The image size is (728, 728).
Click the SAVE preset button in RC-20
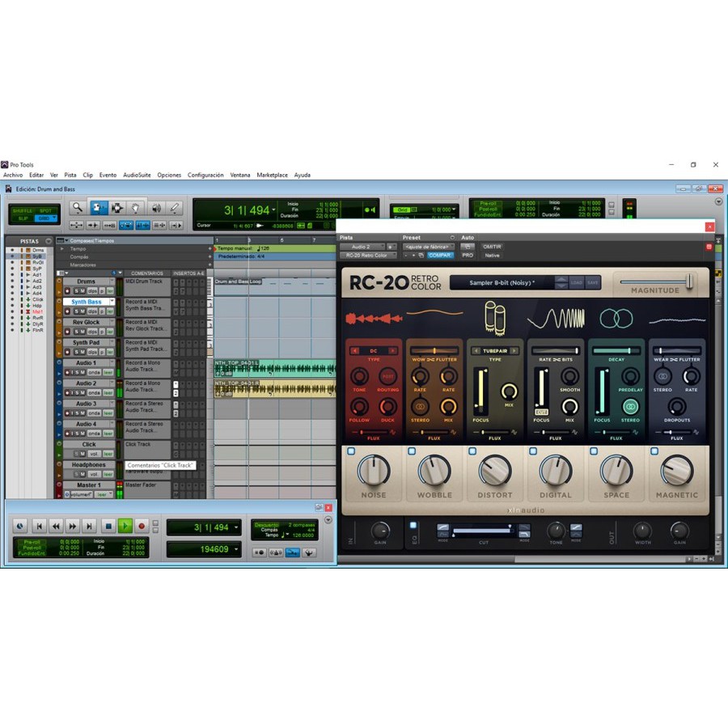click(x=592, y=283)
